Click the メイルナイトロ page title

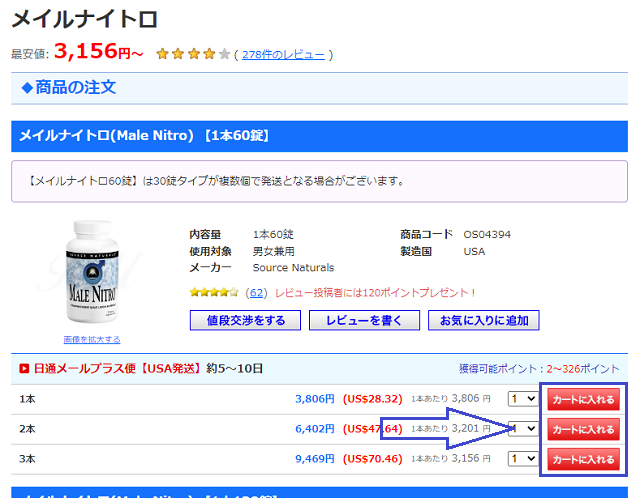(84, 19)
